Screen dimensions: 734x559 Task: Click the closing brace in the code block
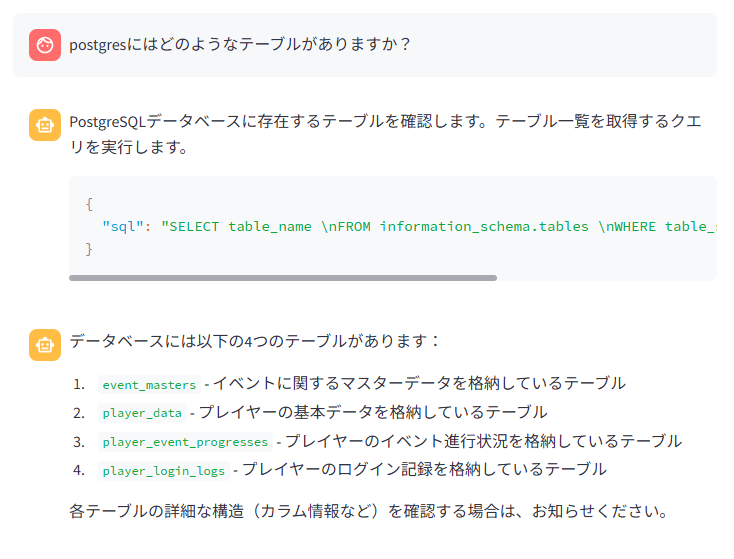click(x=89, y=248)
